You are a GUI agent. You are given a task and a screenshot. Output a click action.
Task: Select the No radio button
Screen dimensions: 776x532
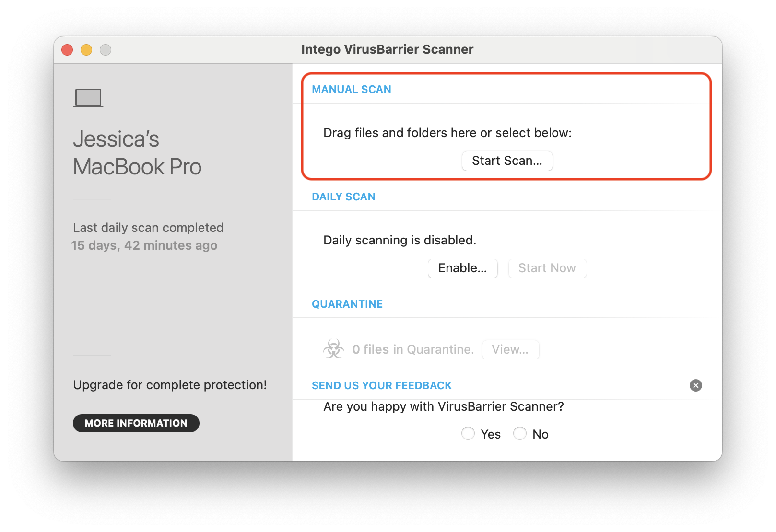click(x=520, y=434)
